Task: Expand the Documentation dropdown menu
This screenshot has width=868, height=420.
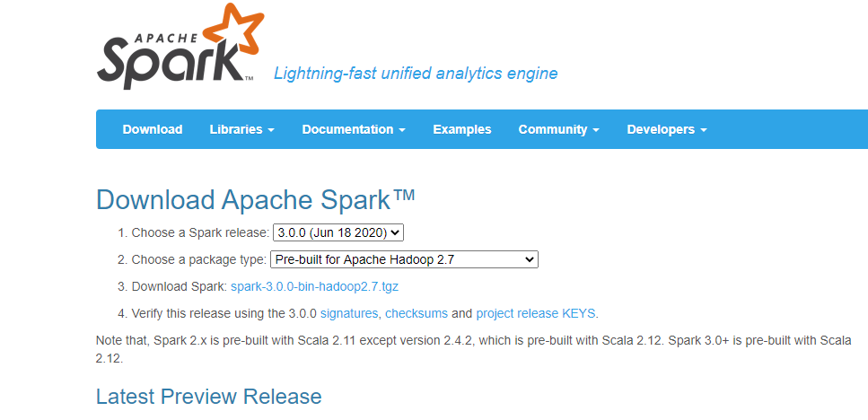Action: point(354,129)
